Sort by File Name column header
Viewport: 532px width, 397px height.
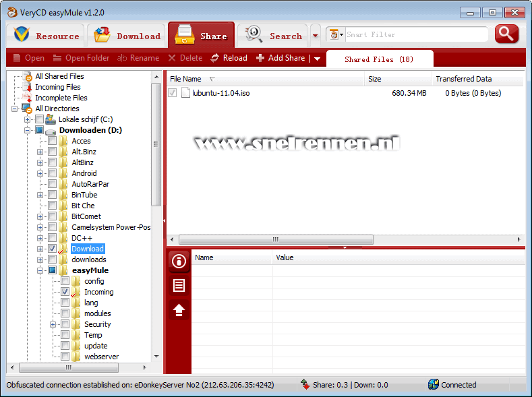(266, 79)
